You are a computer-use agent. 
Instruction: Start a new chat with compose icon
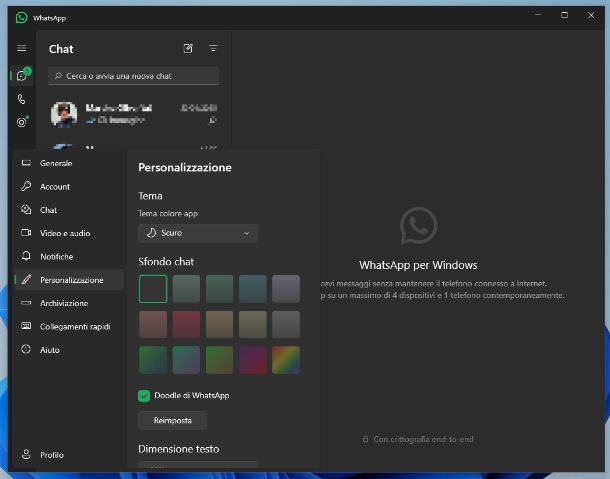(188, 48)
